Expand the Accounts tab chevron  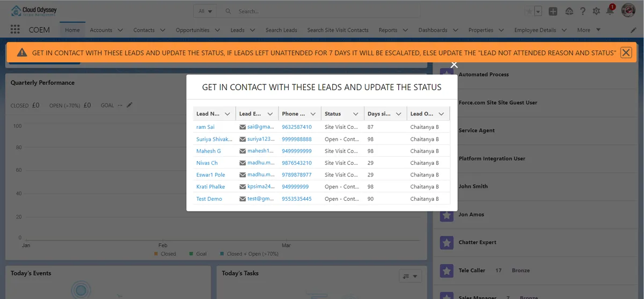(120, 30)
